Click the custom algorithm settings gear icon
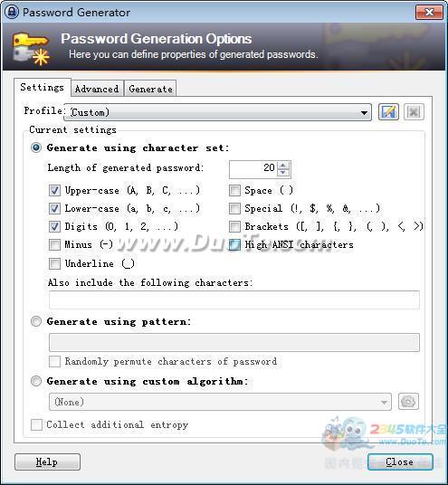 pos(408,402)
